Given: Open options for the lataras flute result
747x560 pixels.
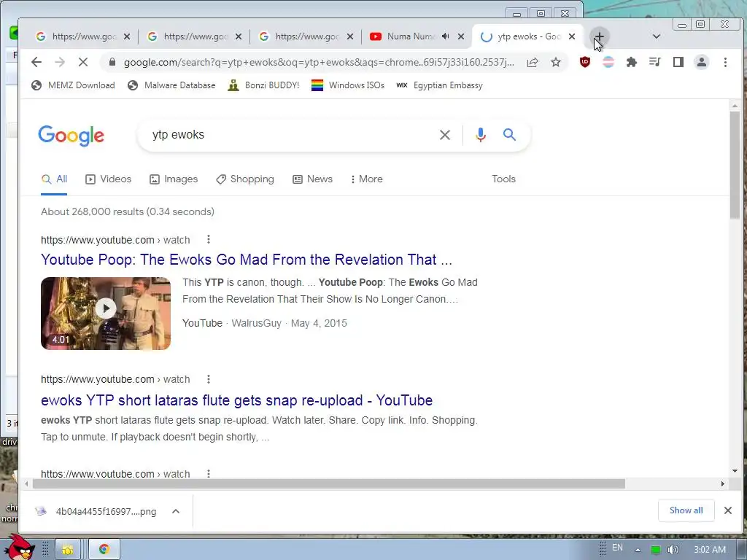Looking at the screenshot, I should tap(208, 379).
